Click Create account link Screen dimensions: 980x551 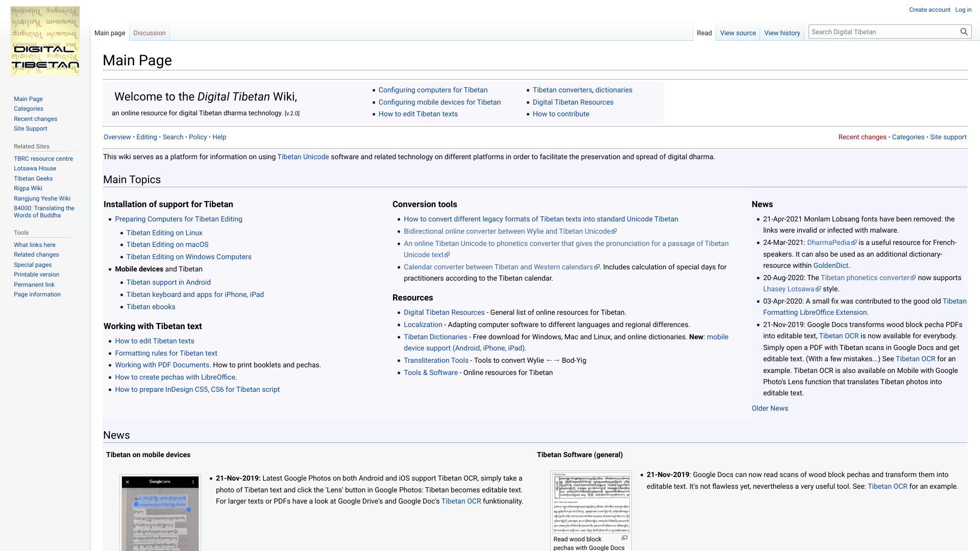(x=929, y=10)
